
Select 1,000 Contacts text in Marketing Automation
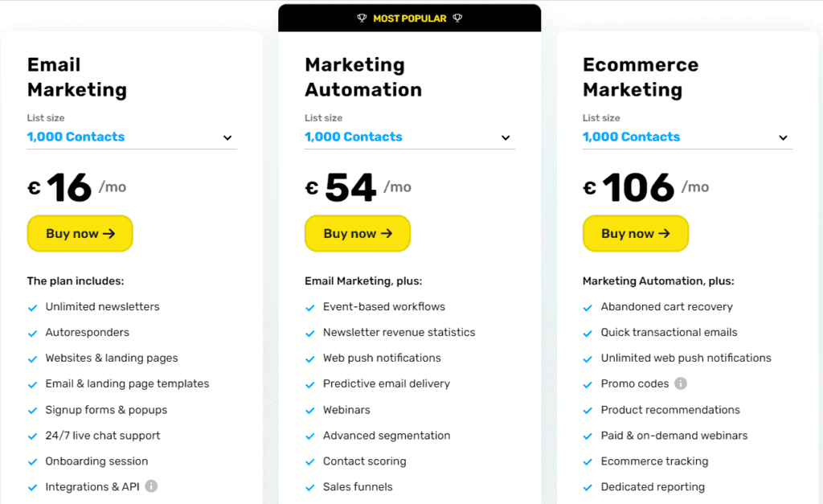point(354,137)
